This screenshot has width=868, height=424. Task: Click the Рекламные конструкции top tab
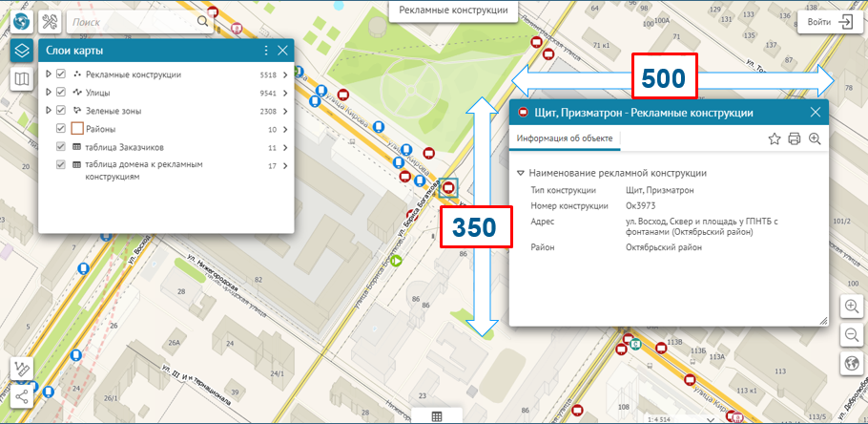click(x=452, y=11)
